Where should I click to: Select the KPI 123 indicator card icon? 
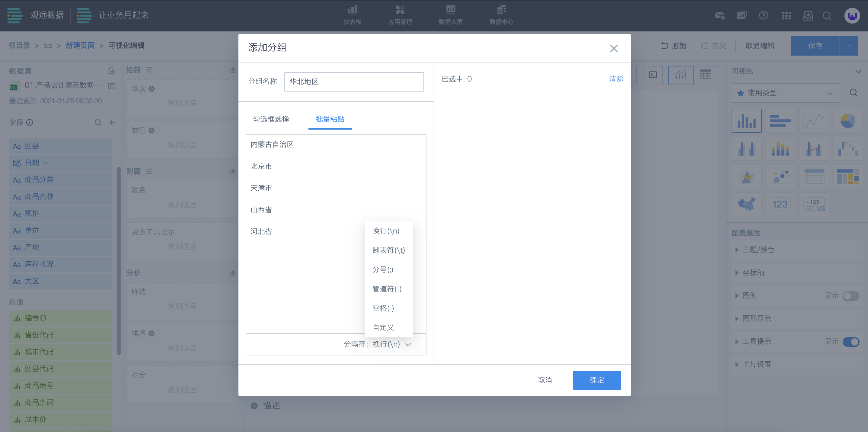[780, 204]
